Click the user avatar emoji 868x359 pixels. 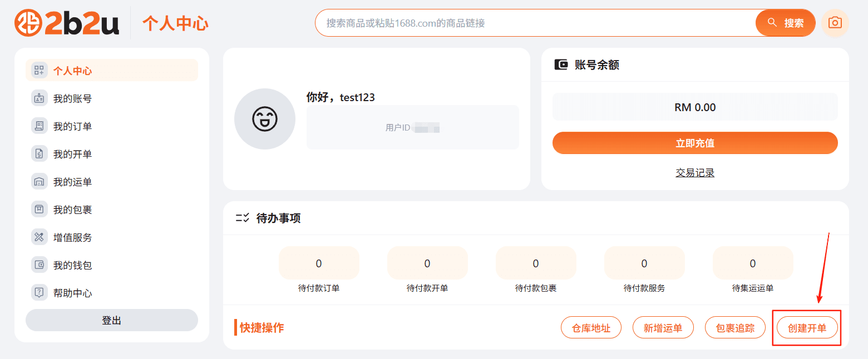(265, 119)
